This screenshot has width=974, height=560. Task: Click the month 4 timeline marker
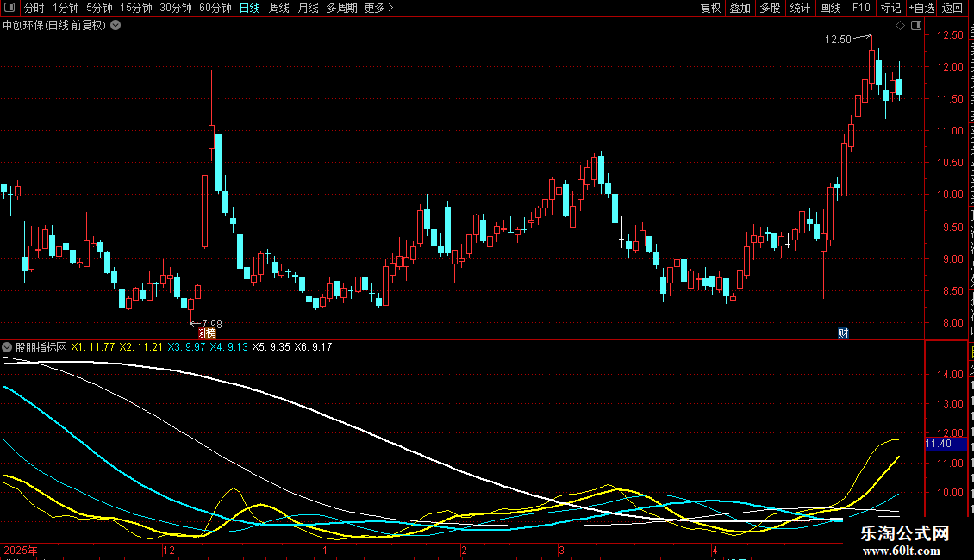(715, 550)
